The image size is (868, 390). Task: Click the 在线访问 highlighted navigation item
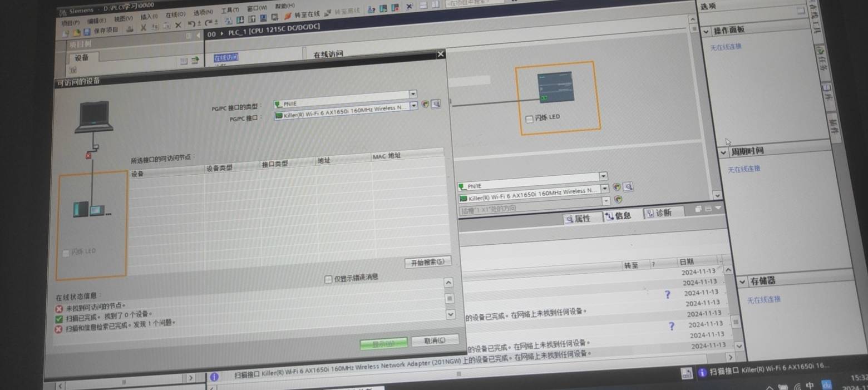pyautogui.click(x=225, y=57)
